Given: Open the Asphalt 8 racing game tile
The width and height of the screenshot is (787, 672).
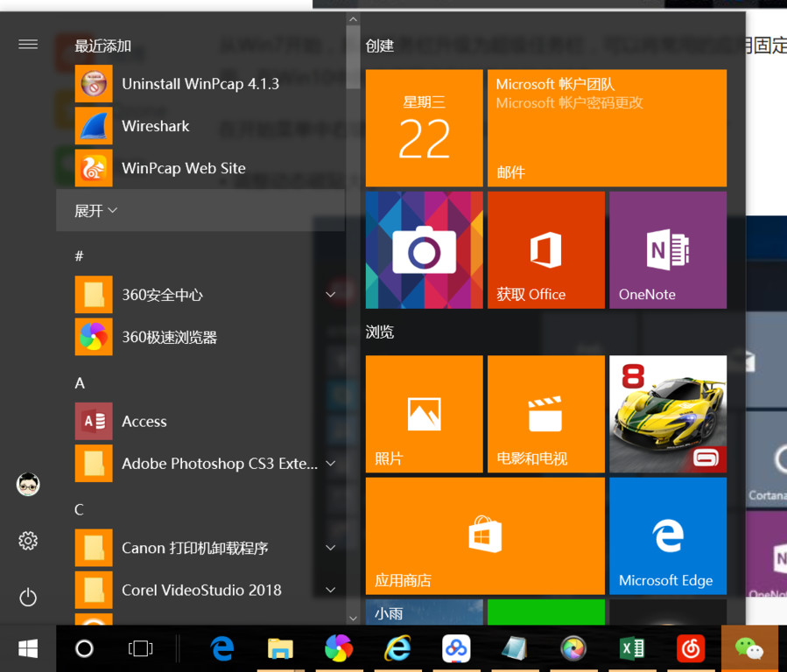Looking at the screenshot, I should click(668, 414).
